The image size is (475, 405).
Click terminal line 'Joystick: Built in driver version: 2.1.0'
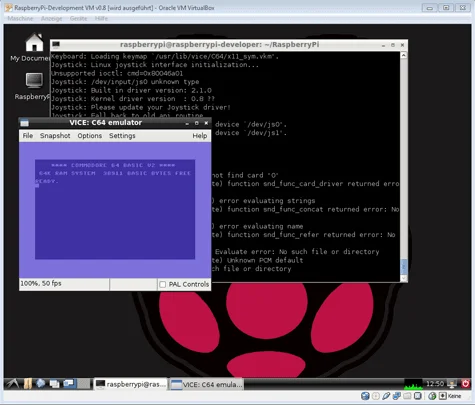tap(131, 90)
